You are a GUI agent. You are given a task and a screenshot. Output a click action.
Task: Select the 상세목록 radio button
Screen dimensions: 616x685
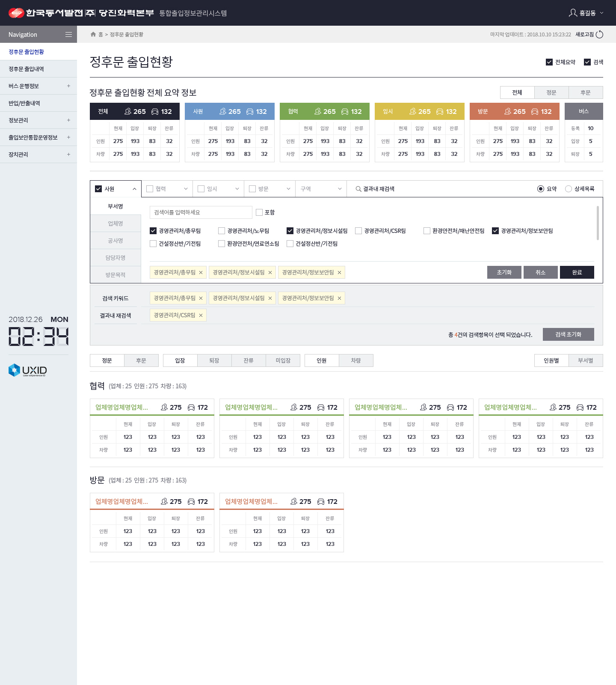pyautogui.click(x=569, y=189)
